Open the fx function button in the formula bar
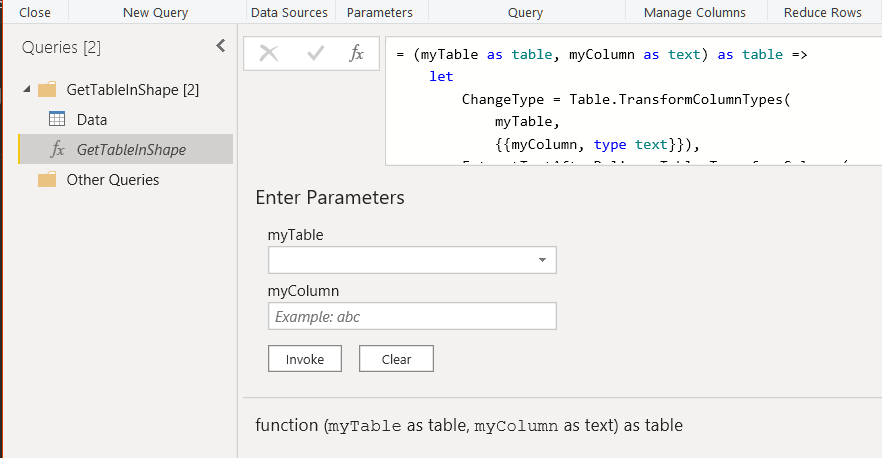882x458 pixels. pos(357,53)
